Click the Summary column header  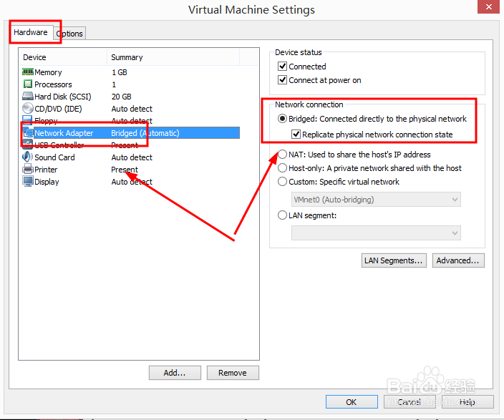pyautogui.click(x=173, y=57)
